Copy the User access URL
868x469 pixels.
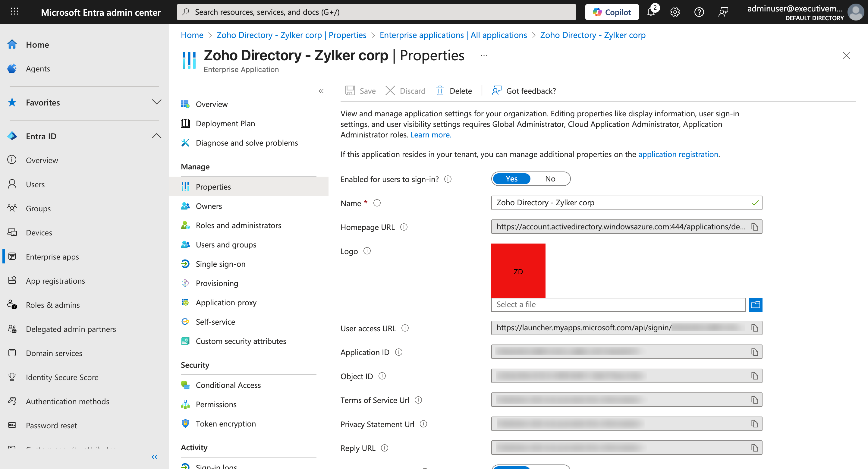coord(754,328)
